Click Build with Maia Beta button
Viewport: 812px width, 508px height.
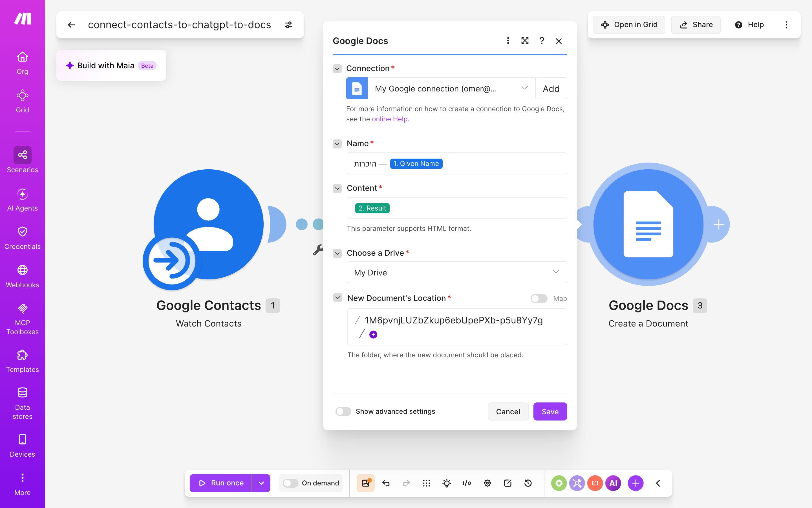coord(111,65)
